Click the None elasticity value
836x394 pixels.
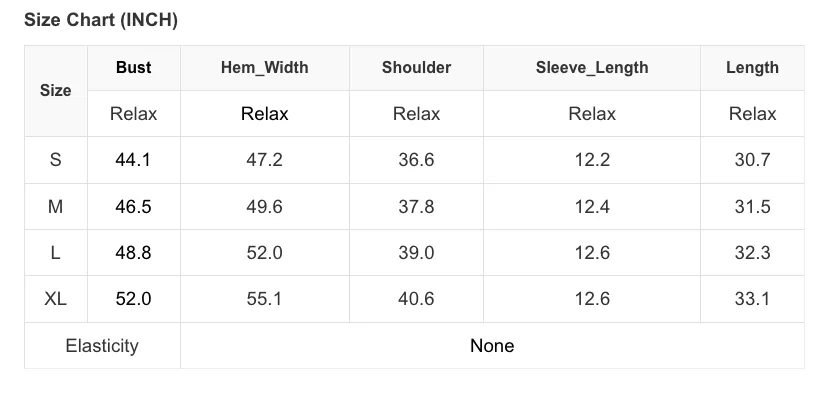click(x=492, y=345)
